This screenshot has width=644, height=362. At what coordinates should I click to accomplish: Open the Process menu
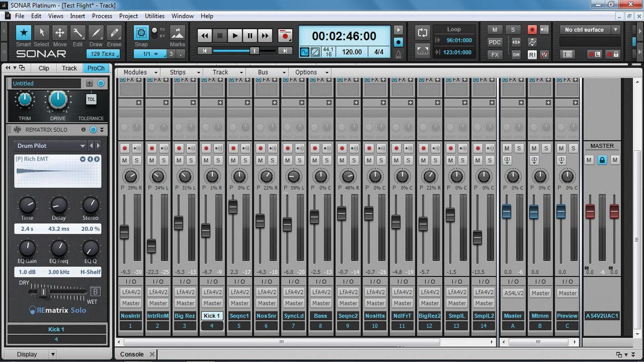102,16
